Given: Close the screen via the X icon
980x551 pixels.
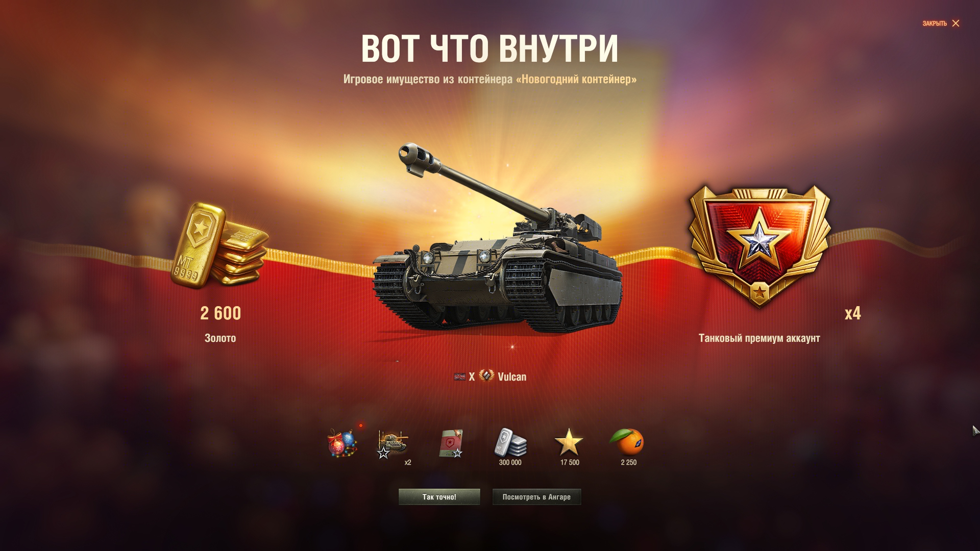Looking at the screenshot, I should [955, 23].
